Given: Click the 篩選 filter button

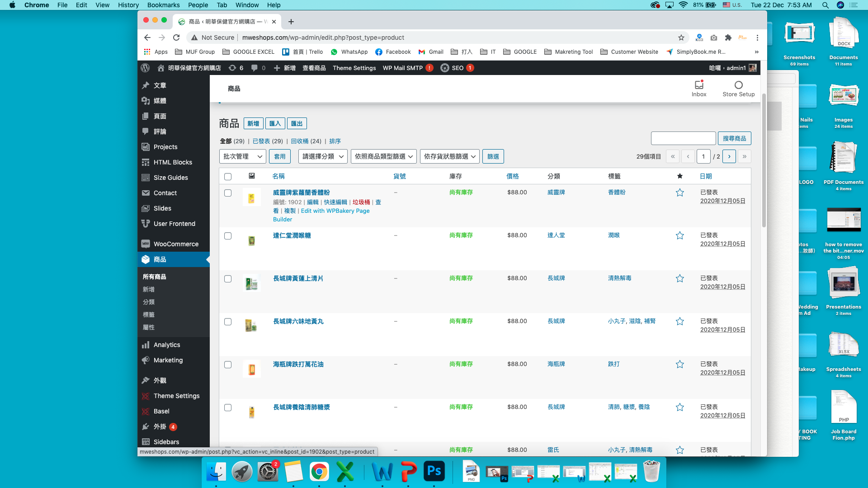Looking at the screenshot, I should click(x=493, y=156).
